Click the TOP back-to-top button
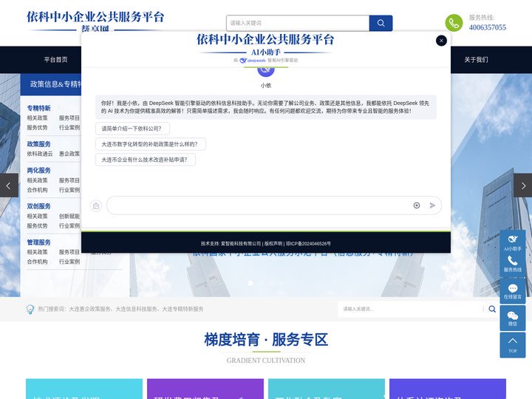 point(513,345)
